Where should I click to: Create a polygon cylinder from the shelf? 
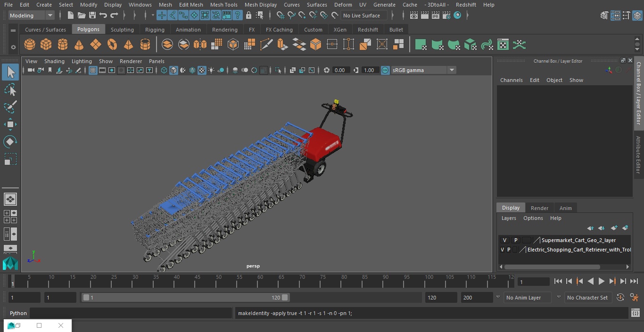(63, 45)
